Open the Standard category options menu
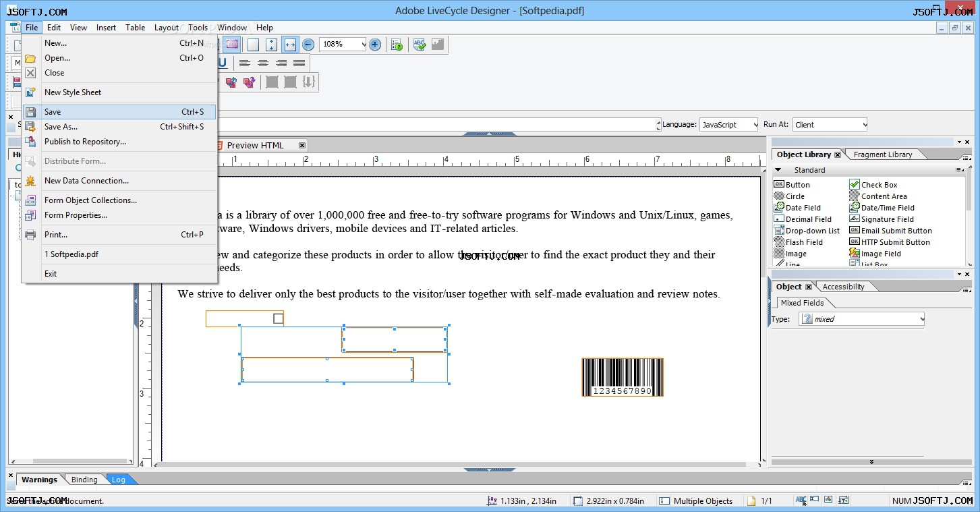 [960, 170]
